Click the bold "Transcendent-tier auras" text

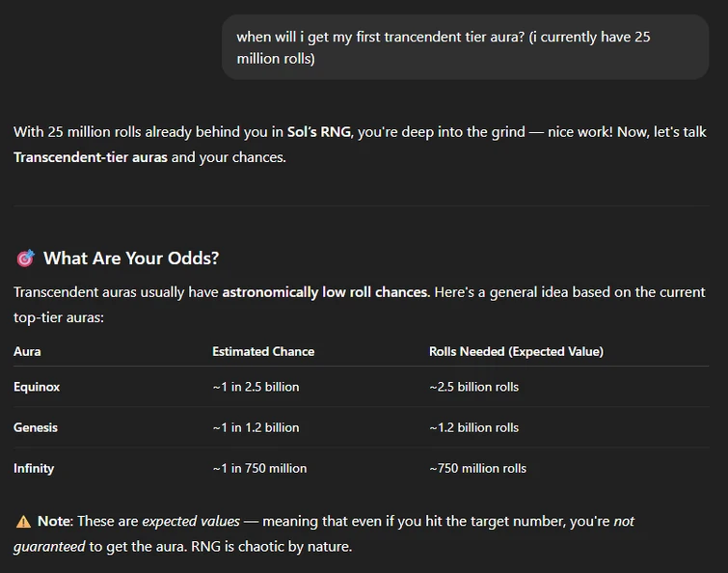point(91,156)
